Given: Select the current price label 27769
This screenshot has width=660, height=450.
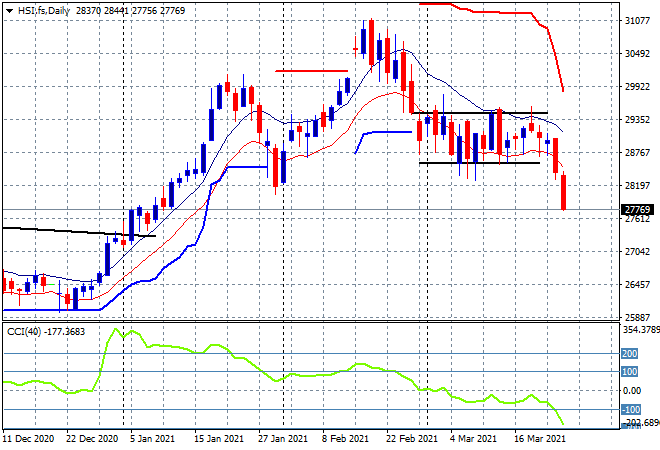Looking at the screenshot, I should click(x=637, y=210).
